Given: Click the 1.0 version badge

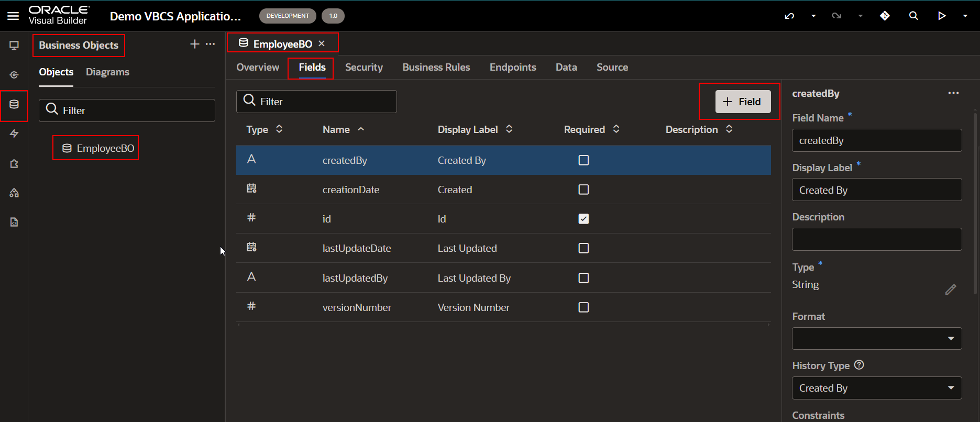Looking at the screenshot, I should pyautogui.click(x=333, y=16).
